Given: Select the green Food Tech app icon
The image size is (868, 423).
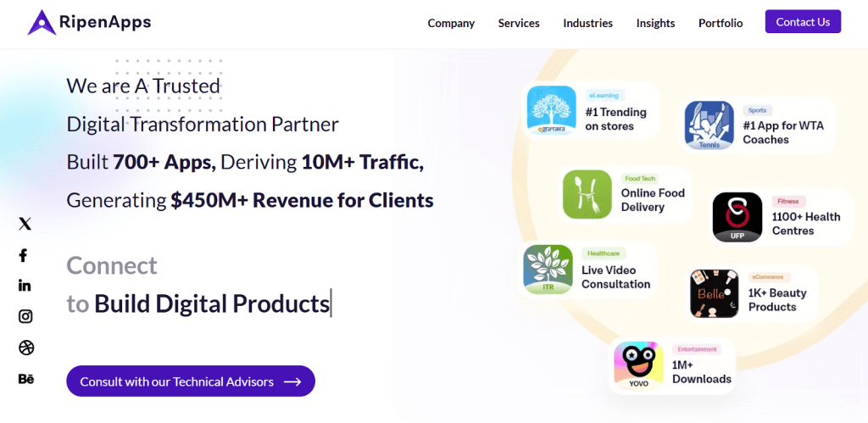Looking at the screenshot, I should click(587, 194).
